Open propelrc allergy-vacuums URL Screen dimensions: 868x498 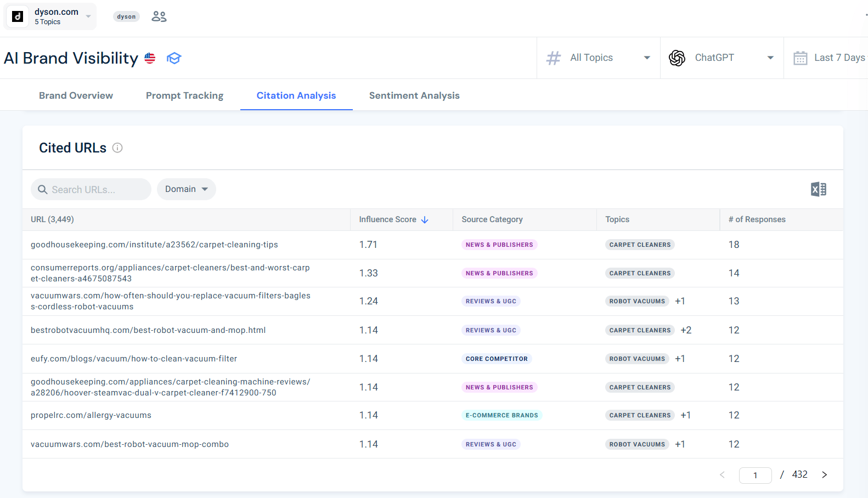pyautogui.click(x=91, y=415)
